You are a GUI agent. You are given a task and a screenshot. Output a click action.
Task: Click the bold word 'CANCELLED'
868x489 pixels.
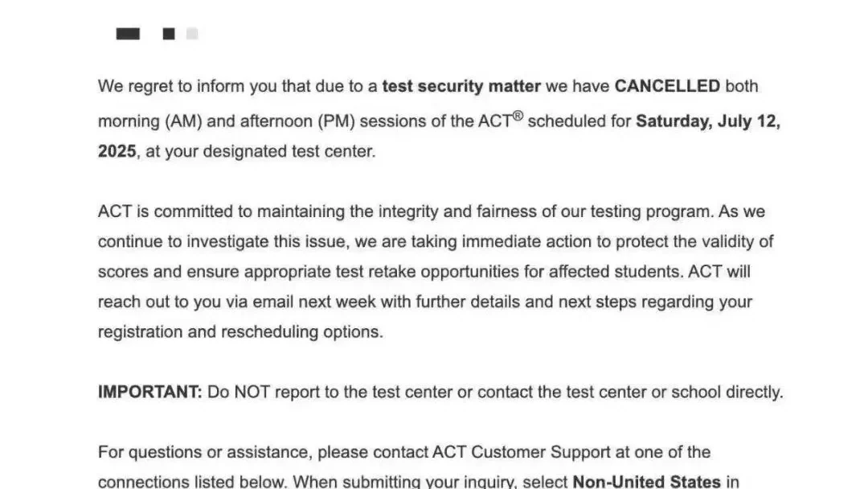click(667, 86)
